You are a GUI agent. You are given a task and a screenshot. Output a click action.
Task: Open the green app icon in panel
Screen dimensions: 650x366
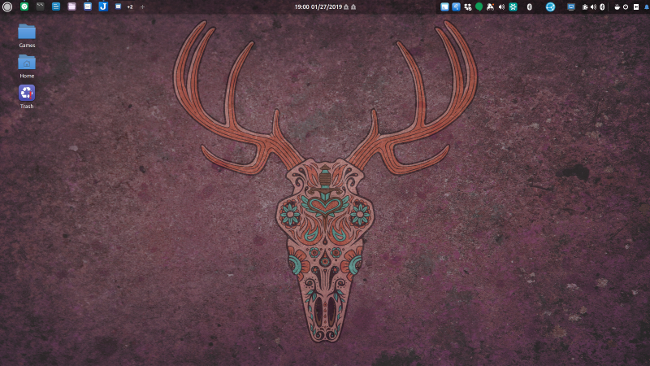pos(24,7)
